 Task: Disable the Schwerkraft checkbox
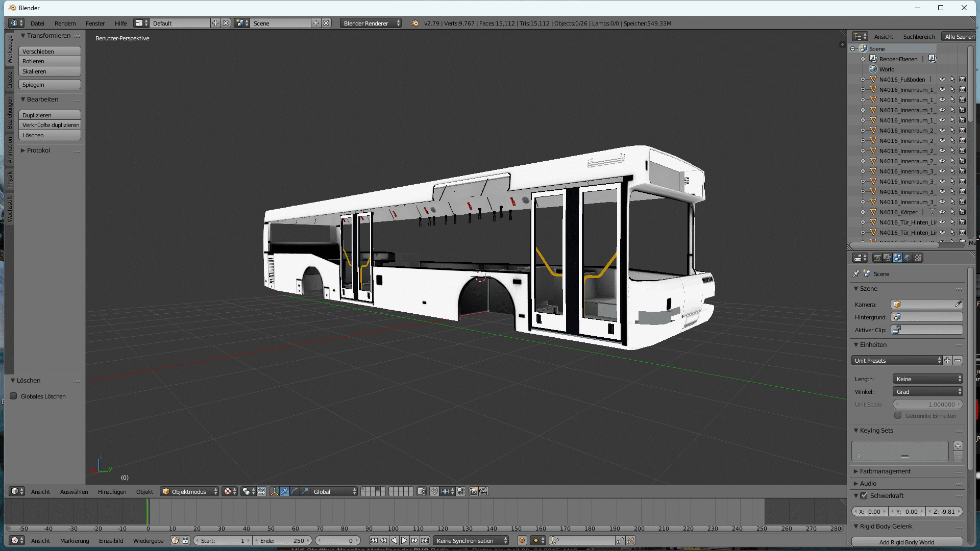(864, 495)
